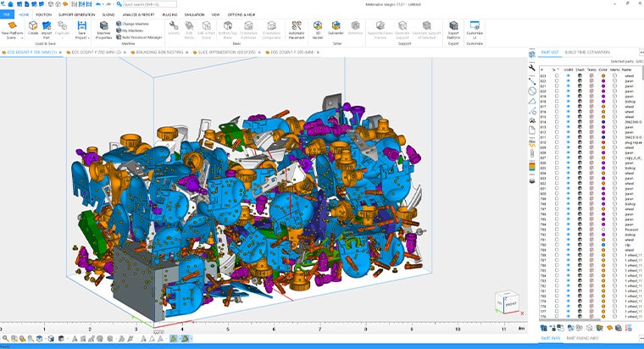
Task: Open the PART FIXING INFO tab
Action: tap(582, 338)
